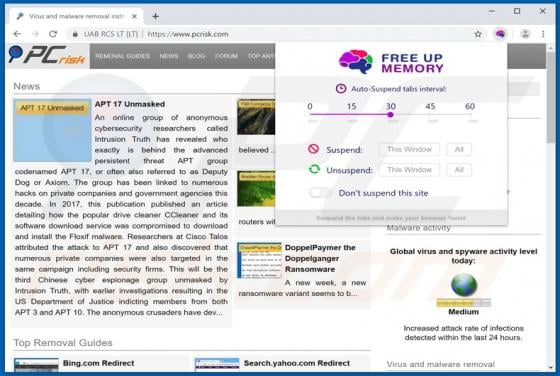This screenshot has height=376, width=560.
Task: Open the Forum menu item
Action: 226,56
